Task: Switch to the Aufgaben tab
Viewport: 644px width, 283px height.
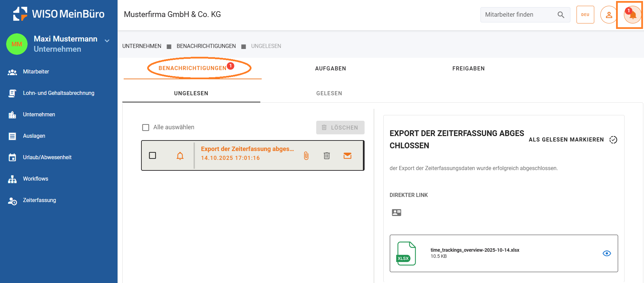Action: 330,69
